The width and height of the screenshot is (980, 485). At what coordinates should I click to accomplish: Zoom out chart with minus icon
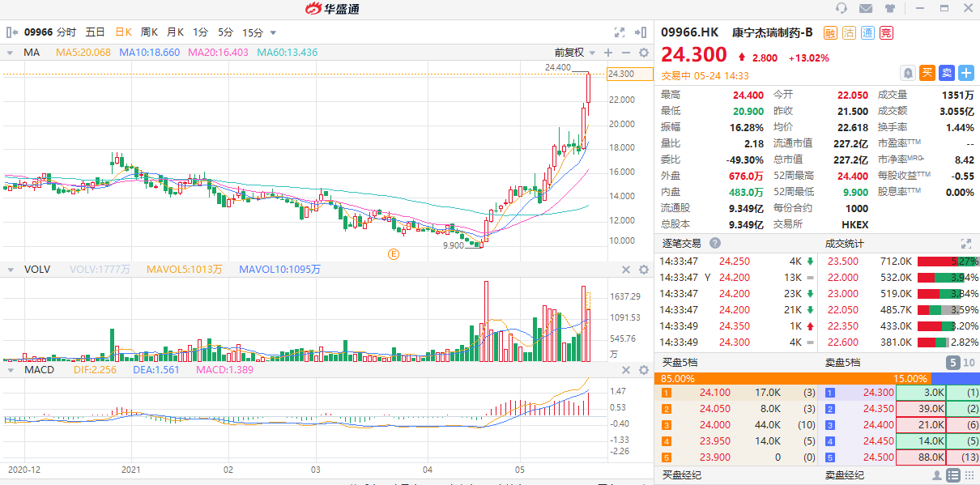click(625, 53)
